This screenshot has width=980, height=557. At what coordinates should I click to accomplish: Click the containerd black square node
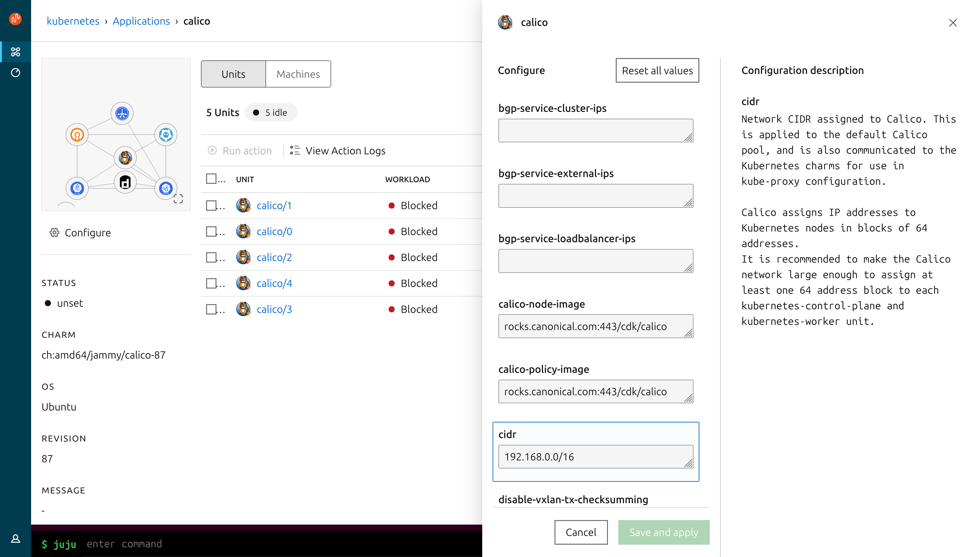[125, 182]
